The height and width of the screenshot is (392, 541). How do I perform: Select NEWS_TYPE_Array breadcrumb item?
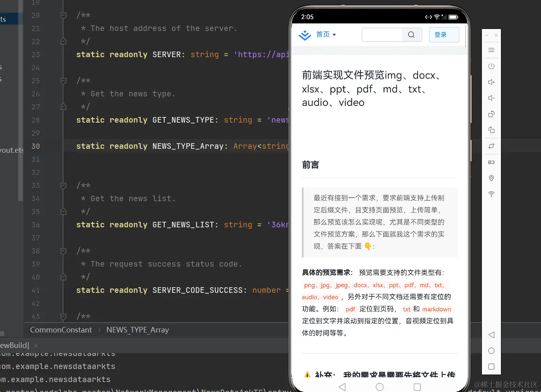[138, 330]
